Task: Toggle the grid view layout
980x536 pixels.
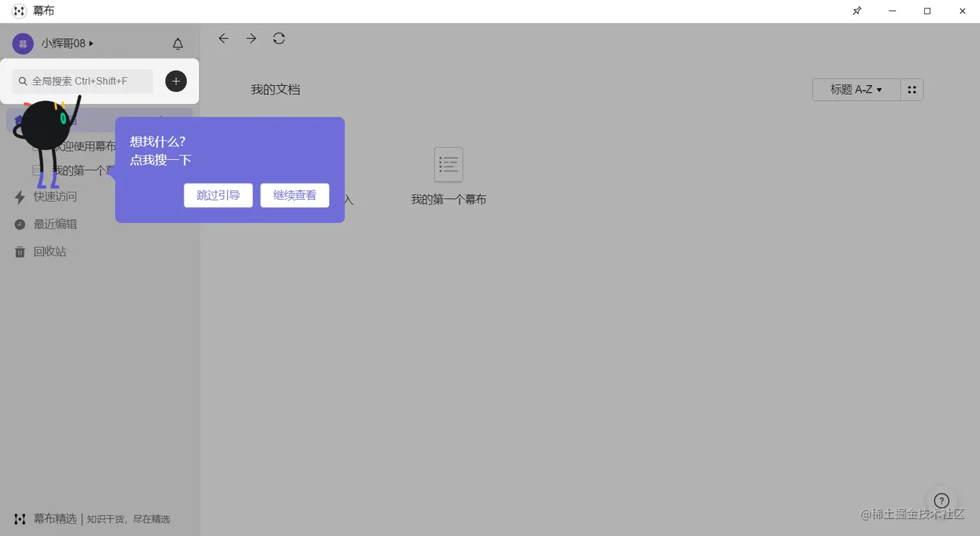Action: coord(911,89)
